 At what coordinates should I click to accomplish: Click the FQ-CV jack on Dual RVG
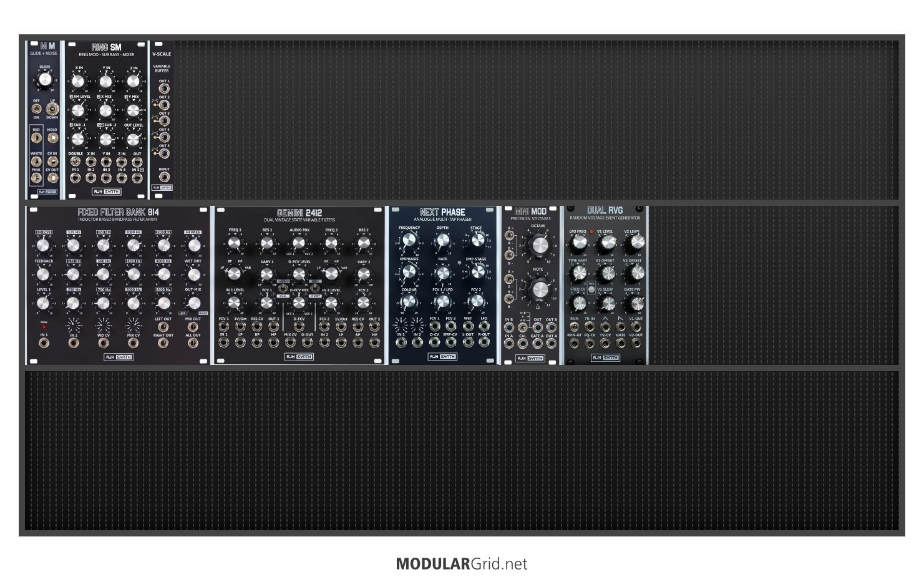pyautogui.click(x=590, y=342)
